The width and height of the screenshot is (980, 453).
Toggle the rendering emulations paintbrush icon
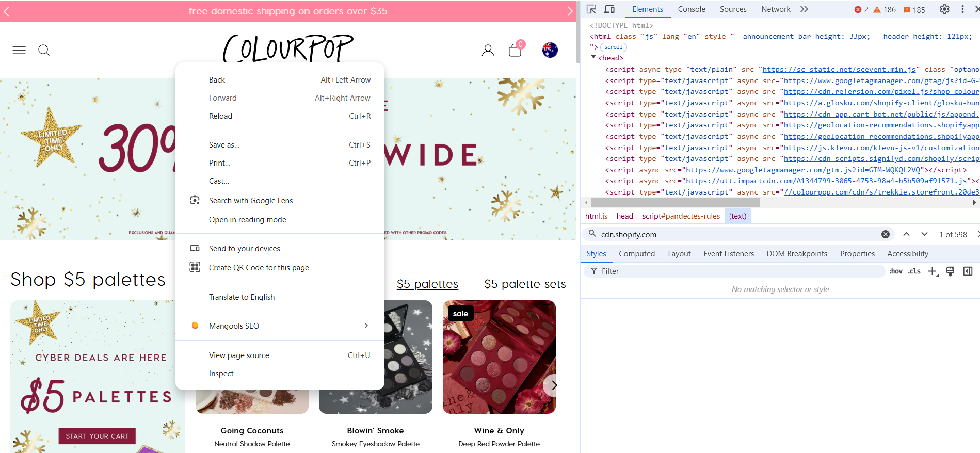point(950,271)
